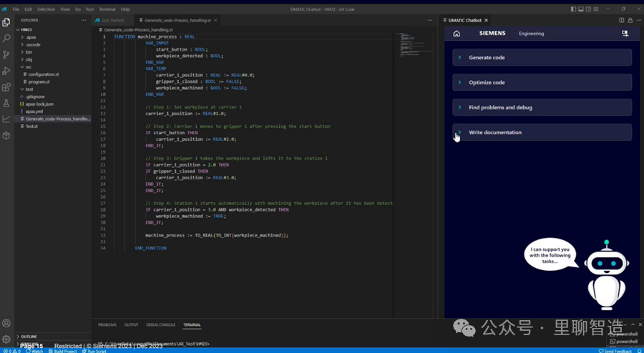This screenshot has width=644, height=353.
Task: Click the code minimap overview
Action: [x=414, y=44]
